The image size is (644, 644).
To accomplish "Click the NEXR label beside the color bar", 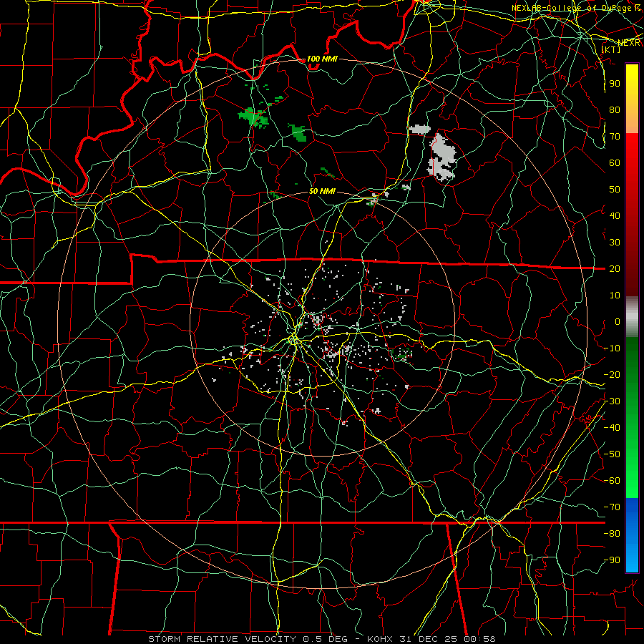I will pyautogui.click(x=629, y=43).
